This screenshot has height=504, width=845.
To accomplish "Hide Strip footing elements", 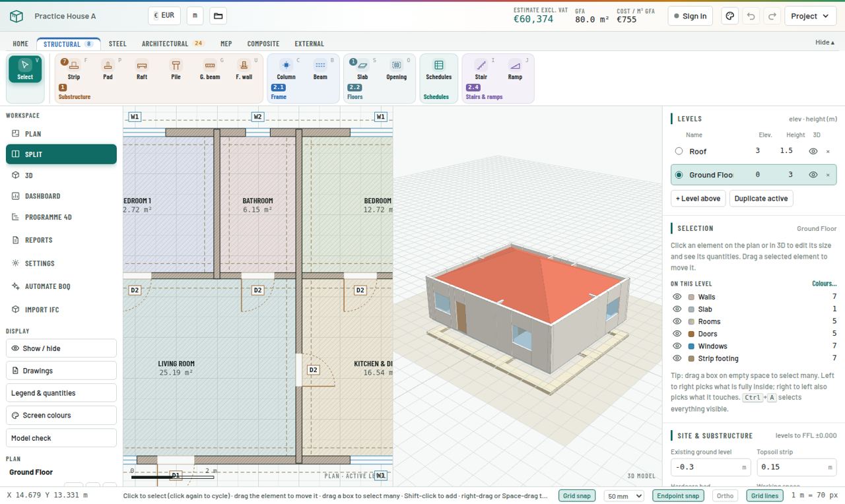I will pyautogui.click(x=677, y=358).
